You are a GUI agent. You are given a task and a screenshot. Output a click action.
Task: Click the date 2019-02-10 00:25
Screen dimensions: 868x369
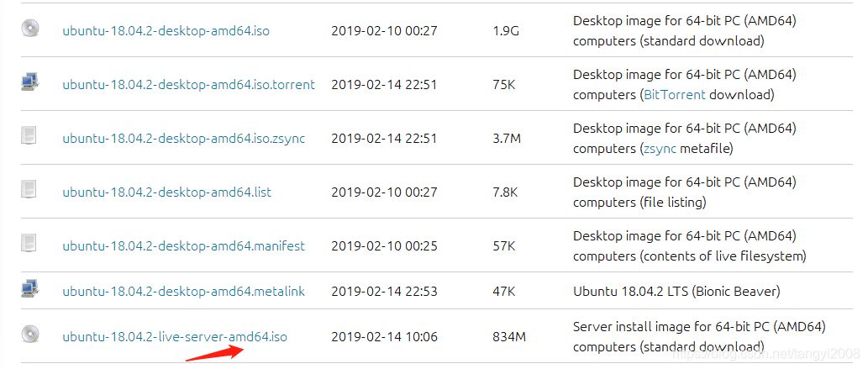coord(384,246)
